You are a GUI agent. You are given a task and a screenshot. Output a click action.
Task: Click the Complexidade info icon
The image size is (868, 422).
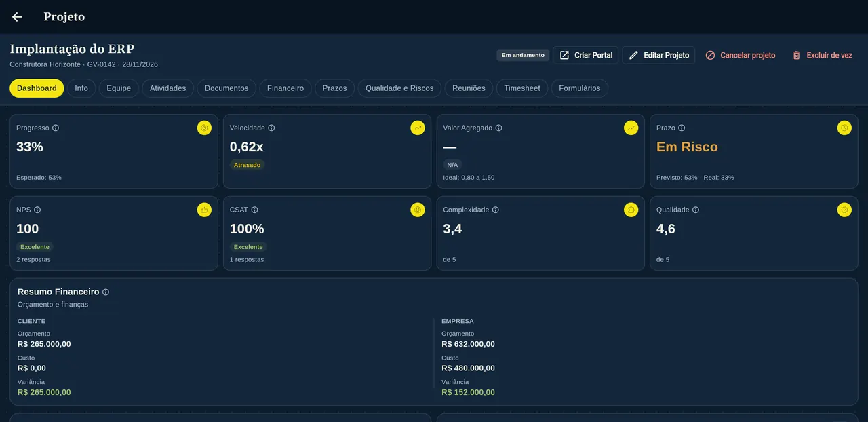pyautogui.click(x=495, y=210)
